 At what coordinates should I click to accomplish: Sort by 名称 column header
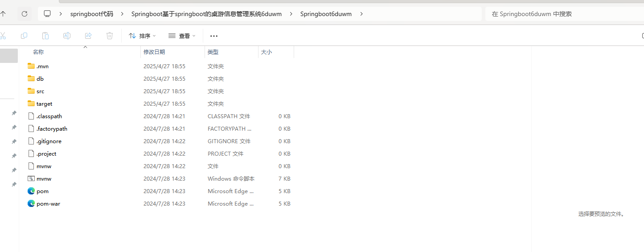(x=38, y=52)
